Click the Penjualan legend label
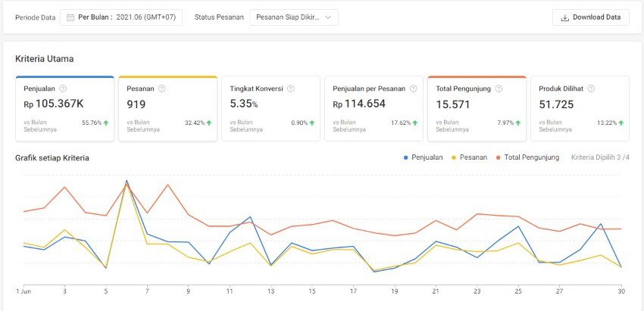The height and width of the screenshot is (311, 644). (x=427, y=157)
